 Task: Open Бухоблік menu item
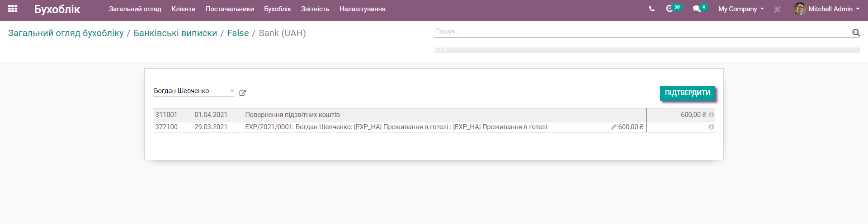coord(278,9)
